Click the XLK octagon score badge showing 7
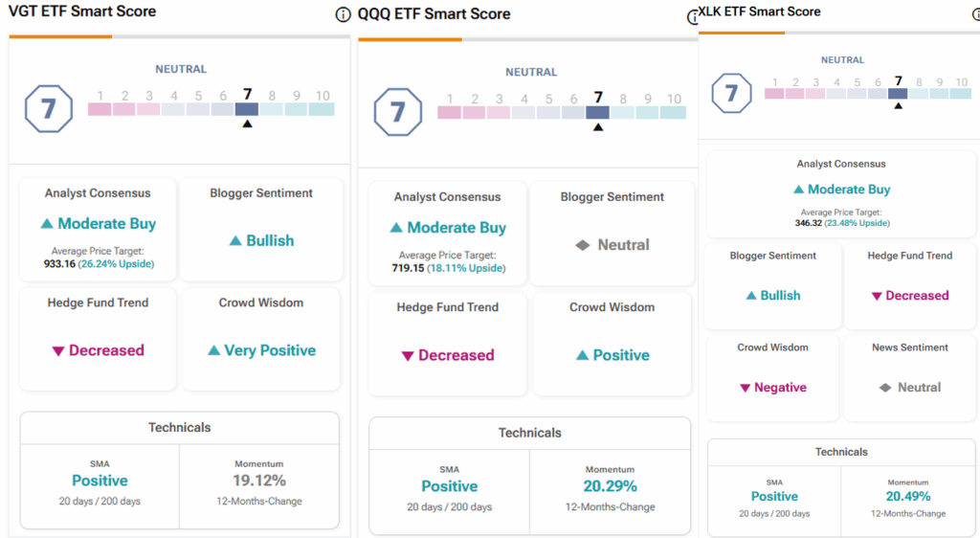 point(732,94)
